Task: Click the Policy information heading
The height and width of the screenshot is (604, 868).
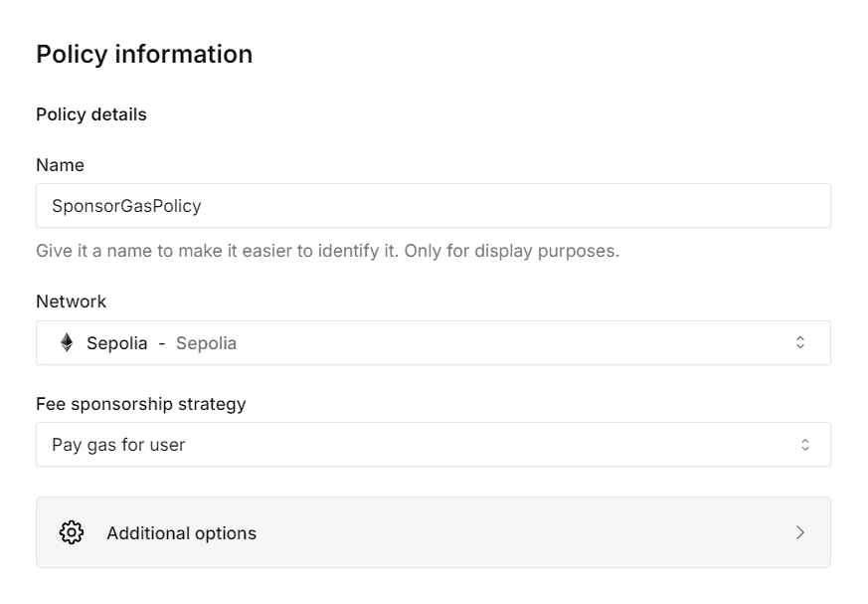Action: click(144, 54)
